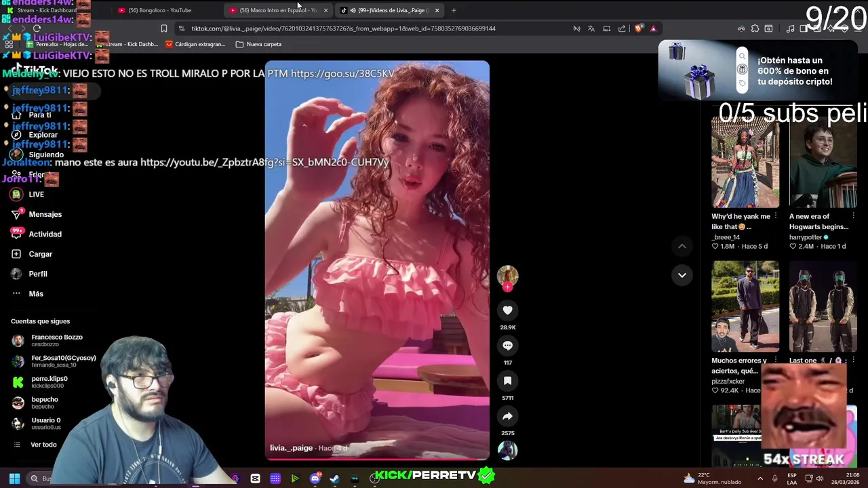Bookmark this page icon left of address bar

pyautogui.click(x=163, y=28)
